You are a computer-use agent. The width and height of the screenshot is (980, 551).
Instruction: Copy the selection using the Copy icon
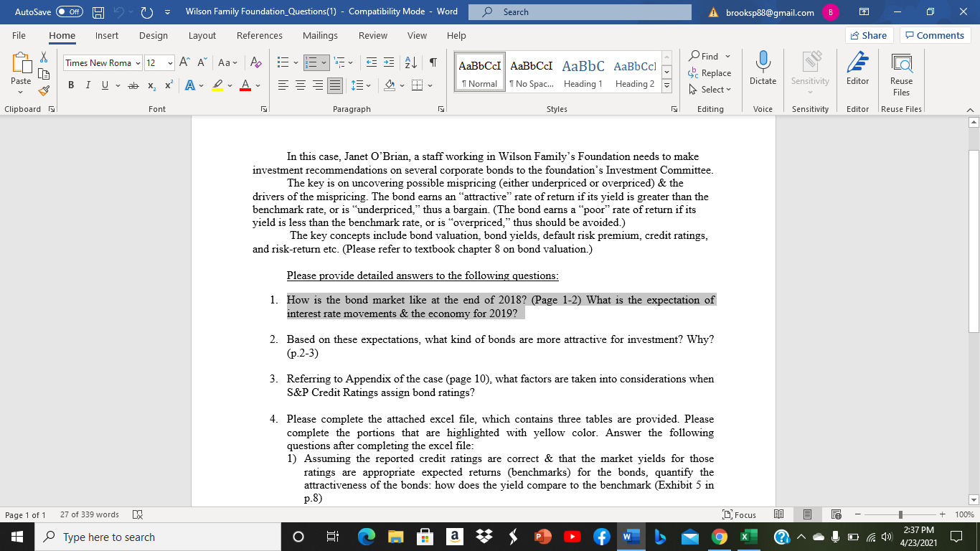pos(44,74)
